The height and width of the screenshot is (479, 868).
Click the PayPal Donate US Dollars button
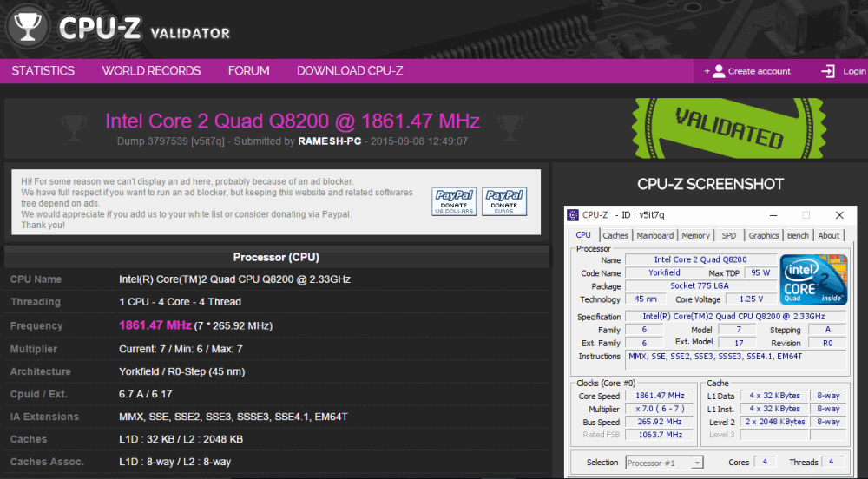454,202
